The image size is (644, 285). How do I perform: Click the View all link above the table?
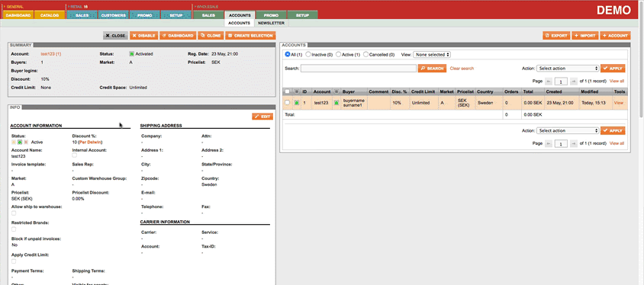coord(617,82)
